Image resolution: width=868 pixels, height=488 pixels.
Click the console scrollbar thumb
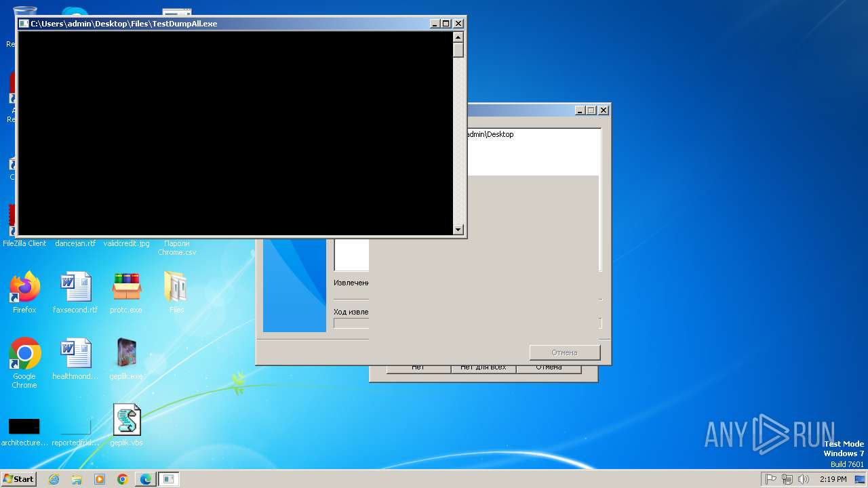pos(458,50)
